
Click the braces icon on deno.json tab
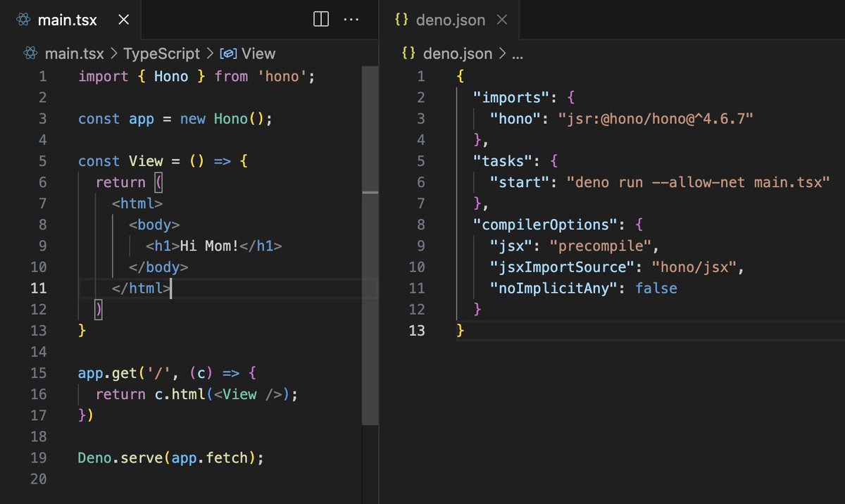[x=401, y=20]
